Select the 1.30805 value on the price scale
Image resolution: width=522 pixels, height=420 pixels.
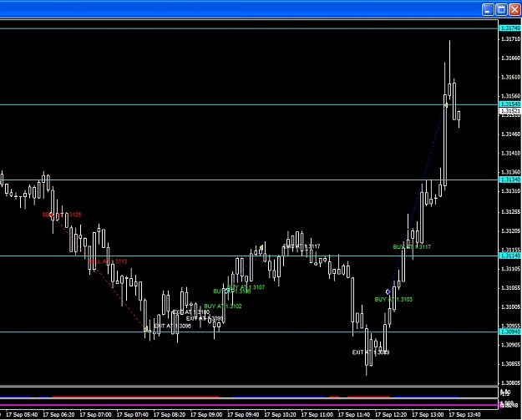coord(510,383)
